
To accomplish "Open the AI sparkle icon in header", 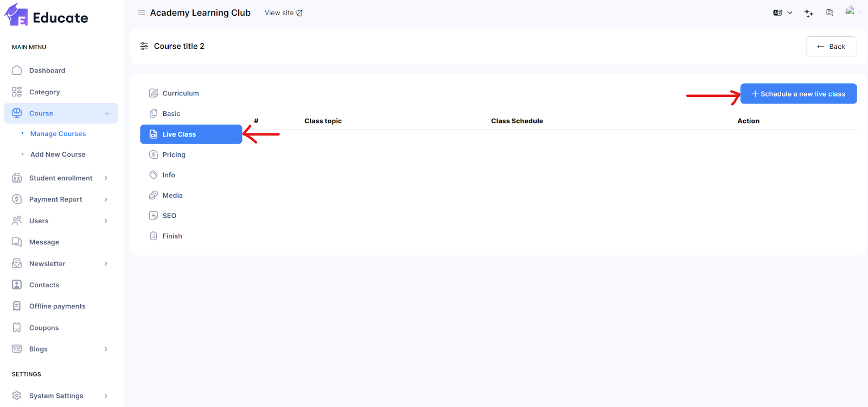I will [809, 13].
